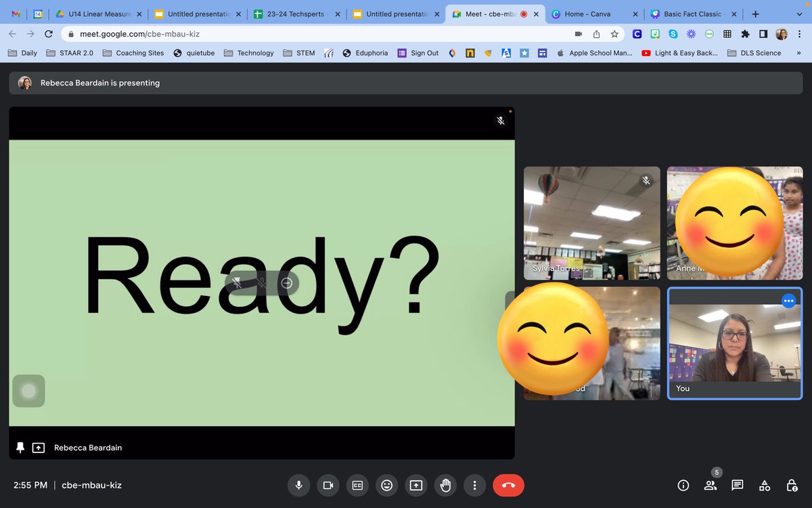Open the Coaching Sites bookmarks folder
Screen dimensions: 812x508
tap(133, 53)
